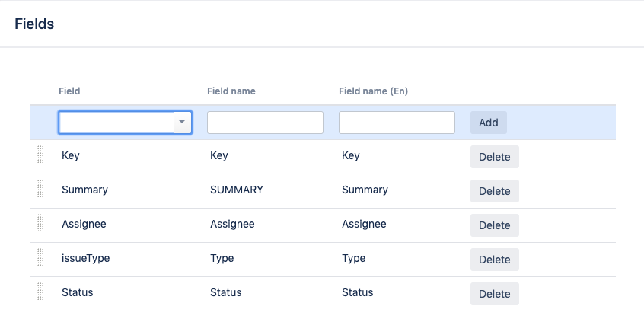The height and width of the screenshot is (325, 644).
Task: Click the Field name (En) column header
Action: point(373,91)
